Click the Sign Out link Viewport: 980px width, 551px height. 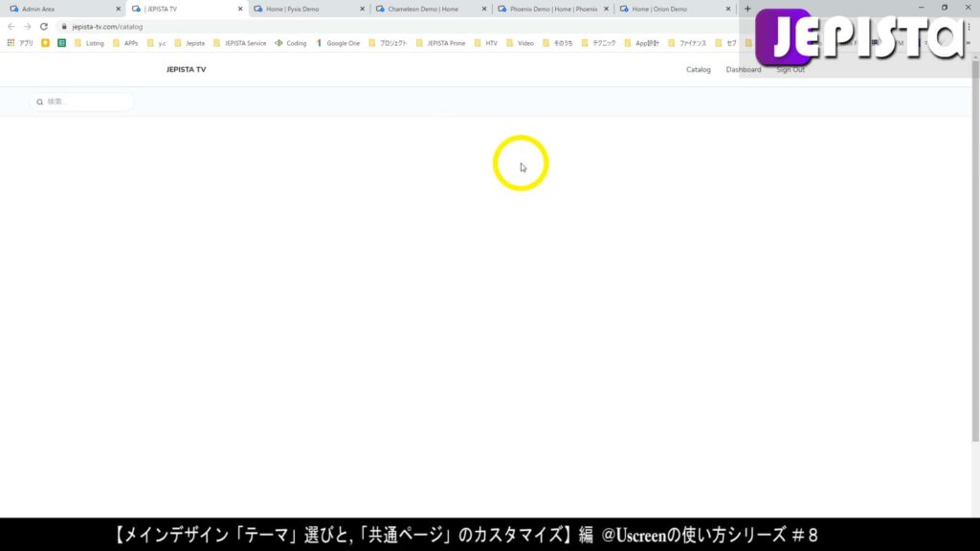tap(790, 69)
